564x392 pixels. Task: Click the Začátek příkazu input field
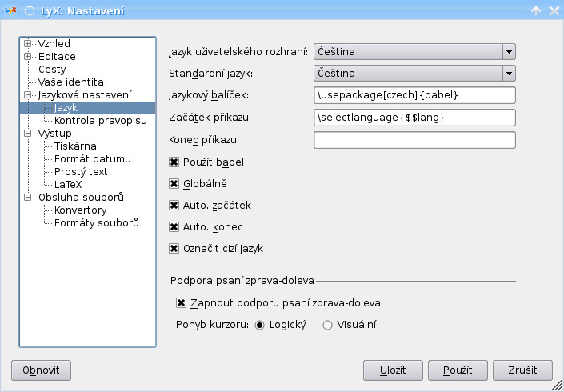(x=414, y=118)
